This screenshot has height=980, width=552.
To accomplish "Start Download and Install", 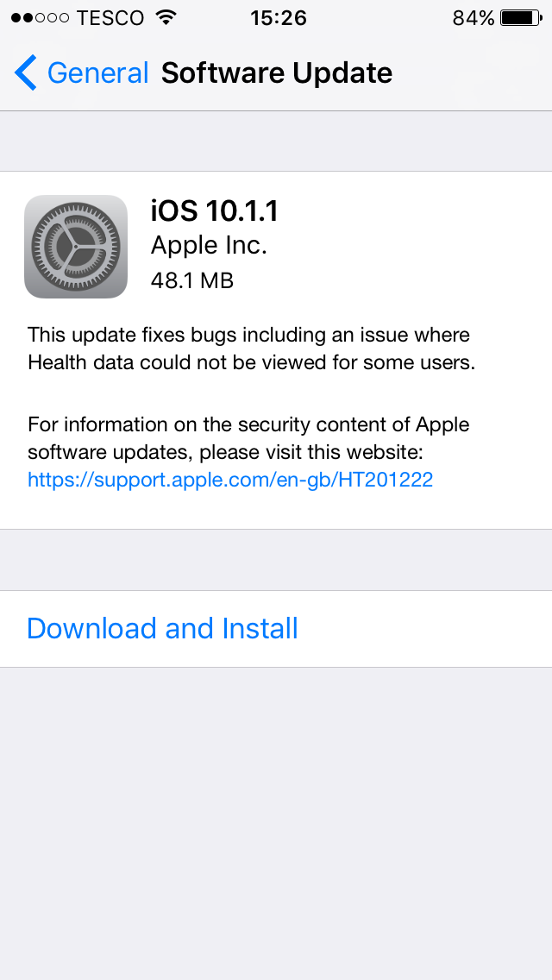I will pyautogui.click(x=162, y=628).
